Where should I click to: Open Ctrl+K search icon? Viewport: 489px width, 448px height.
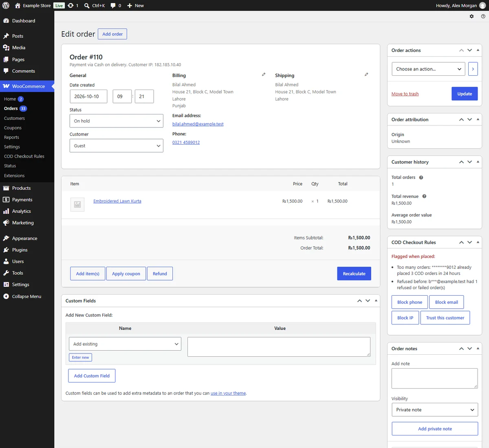pos(87,5)
